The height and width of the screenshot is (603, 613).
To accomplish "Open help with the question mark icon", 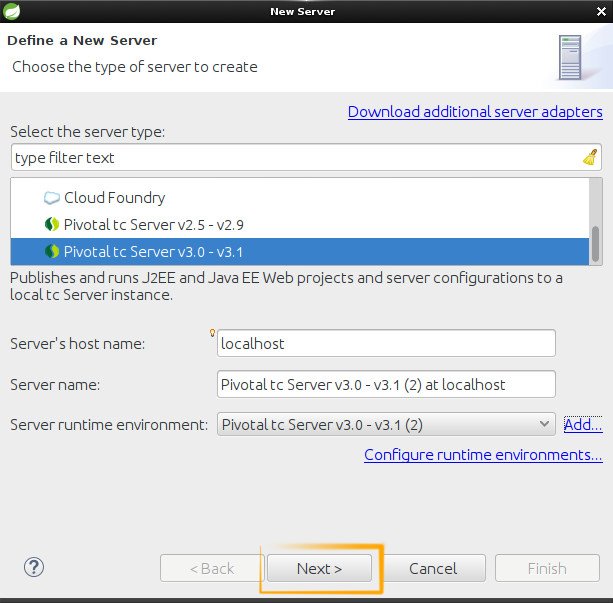I will [34, 567].
